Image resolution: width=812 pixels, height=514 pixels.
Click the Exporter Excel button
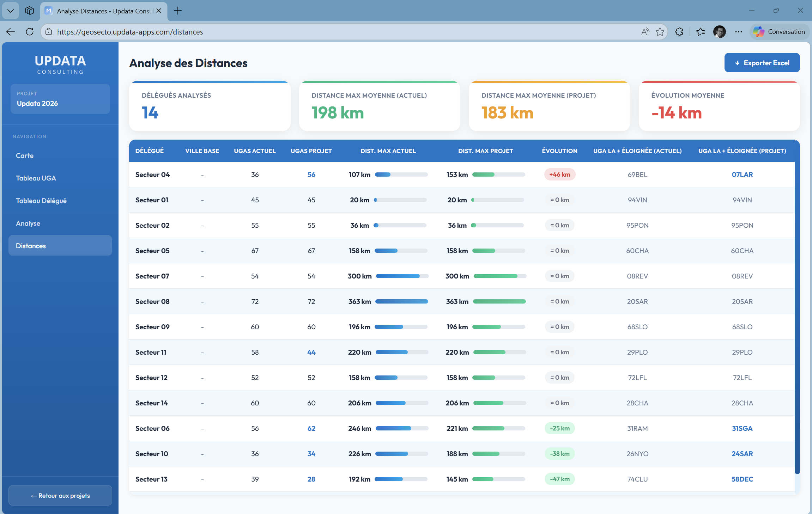pos(762,63)
